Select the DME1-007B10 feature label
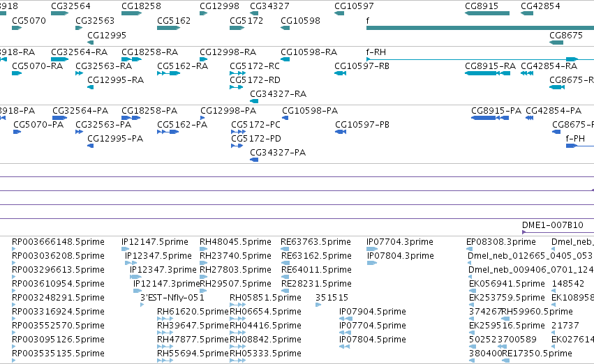 point(553,225)
